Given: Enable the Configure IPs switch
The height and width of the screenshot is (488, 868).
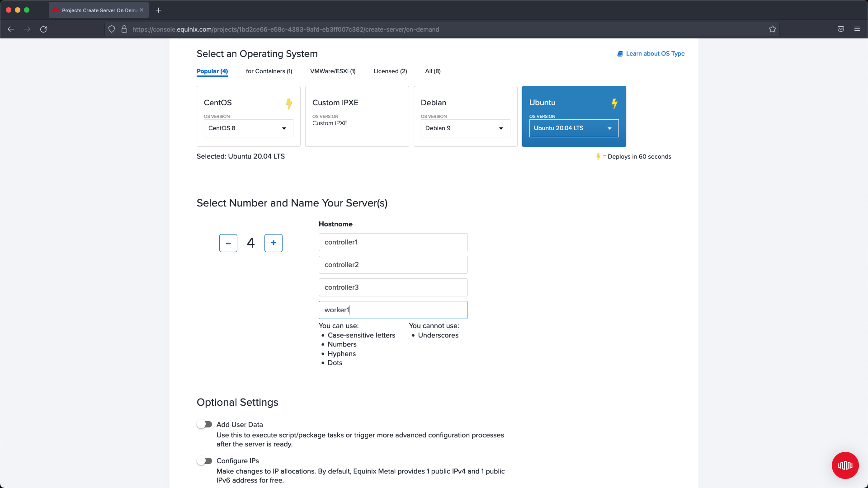Looking at the screenshot, I should 204,461.
